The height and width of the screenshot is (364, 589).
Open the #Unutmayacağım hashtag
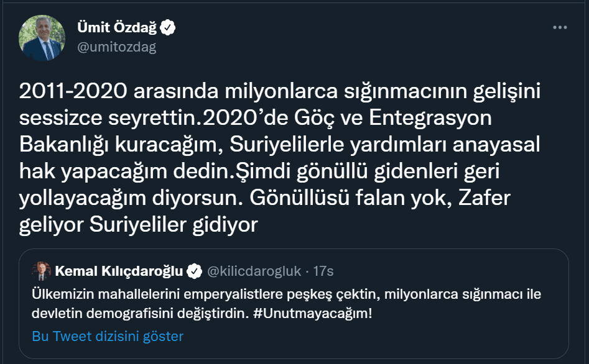pyautogui.click(x=313, y=313)
